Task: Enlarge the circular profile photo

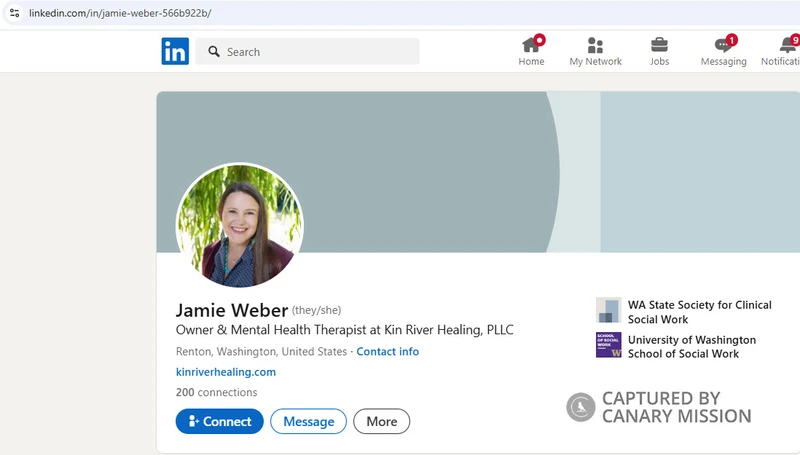Action: tap(240, 226)
